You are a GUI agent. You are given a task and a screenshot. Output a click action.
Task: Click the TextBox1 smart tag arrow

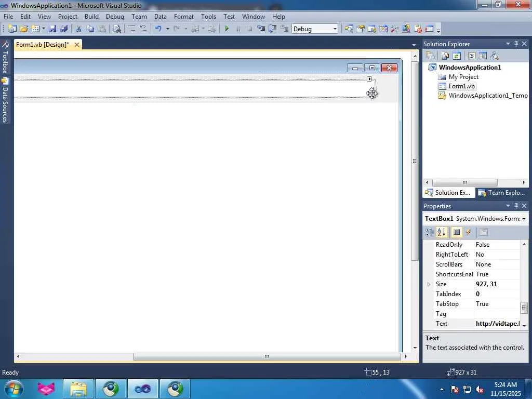(x=369, y=79)
